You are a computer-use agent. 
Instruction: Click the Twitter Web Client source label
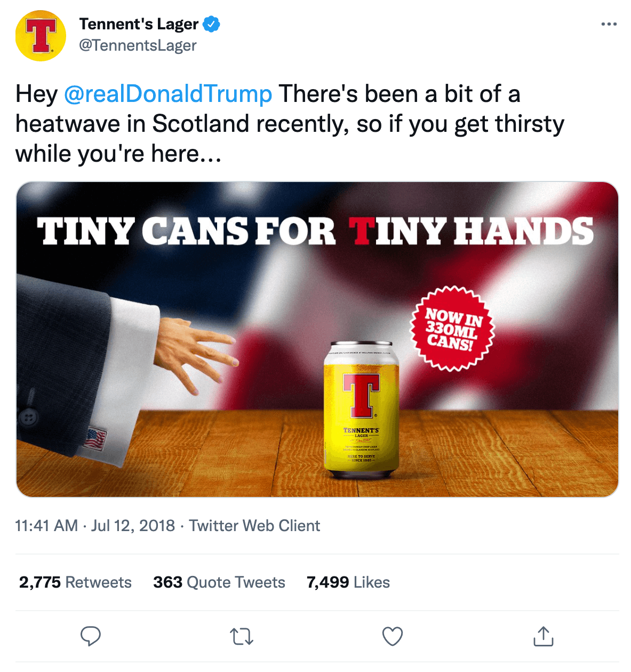tap(254, 526)
